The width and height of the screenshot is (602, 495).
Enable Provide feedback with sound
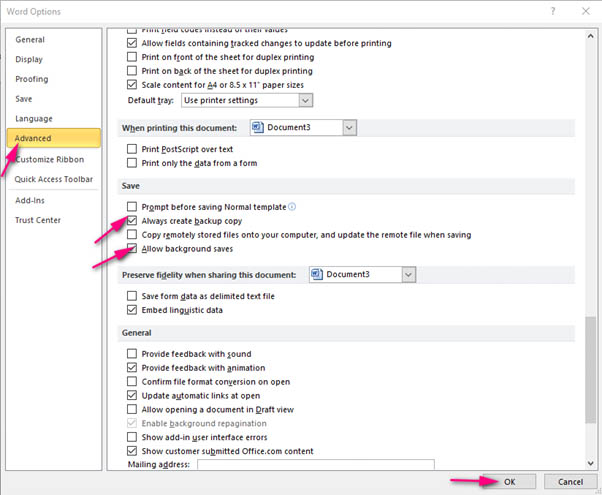[x=132, y=354]
